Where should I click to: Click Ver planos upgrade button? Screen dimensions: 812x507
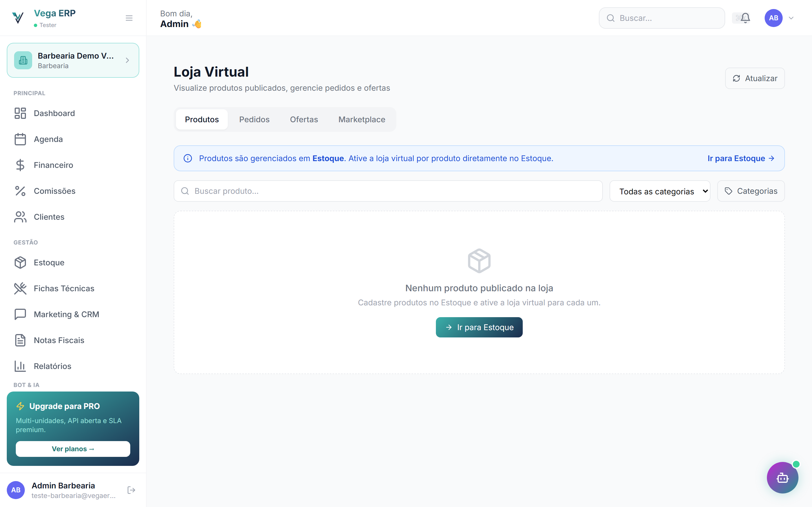[x=73, y=449]
